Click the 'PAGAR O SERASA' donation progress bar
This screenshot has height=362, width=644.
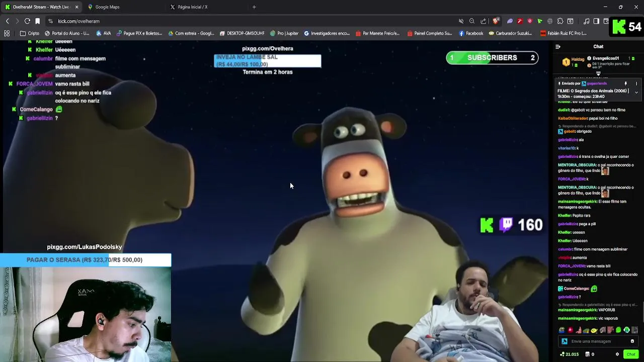(85, 260)
